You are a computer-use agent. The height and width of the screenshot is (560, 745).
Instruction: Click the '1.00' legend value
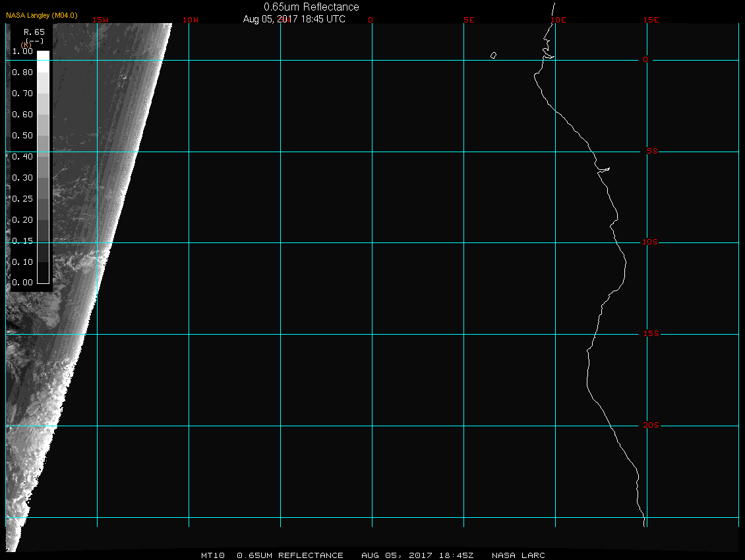click(22, 51)
